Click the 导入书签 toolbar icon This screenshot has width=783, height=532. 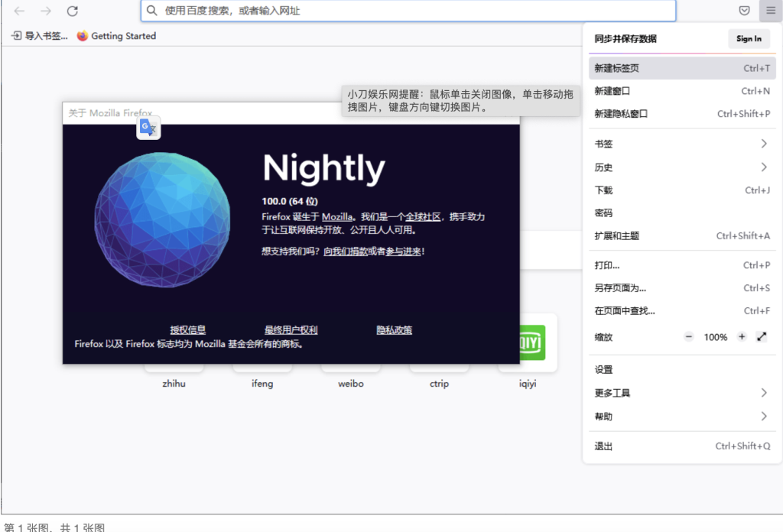click(x=15, y=35)
